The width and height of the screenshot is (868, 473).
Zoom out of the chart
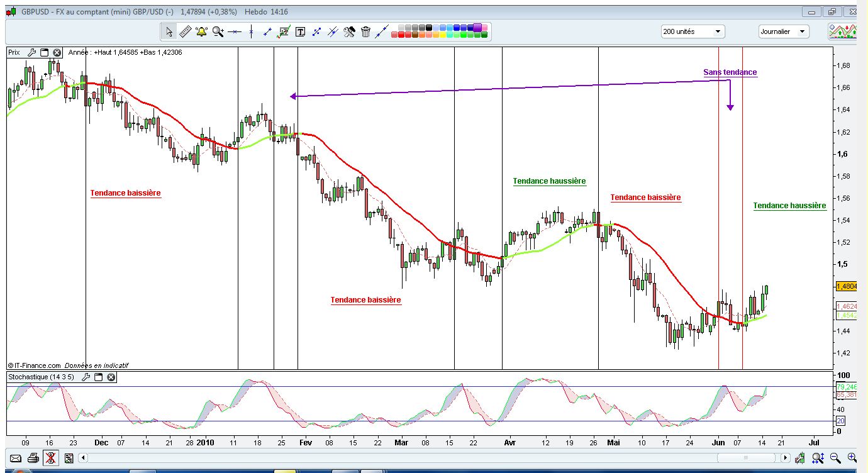tap(835, 458)
